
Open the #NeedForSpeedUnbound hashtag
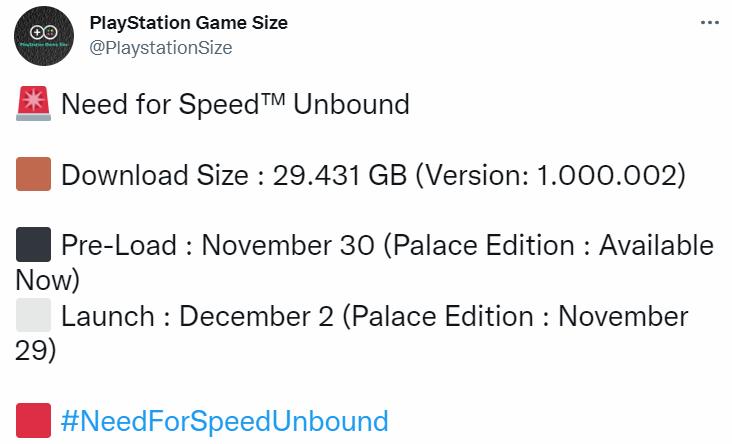click(x=224, y=419)
